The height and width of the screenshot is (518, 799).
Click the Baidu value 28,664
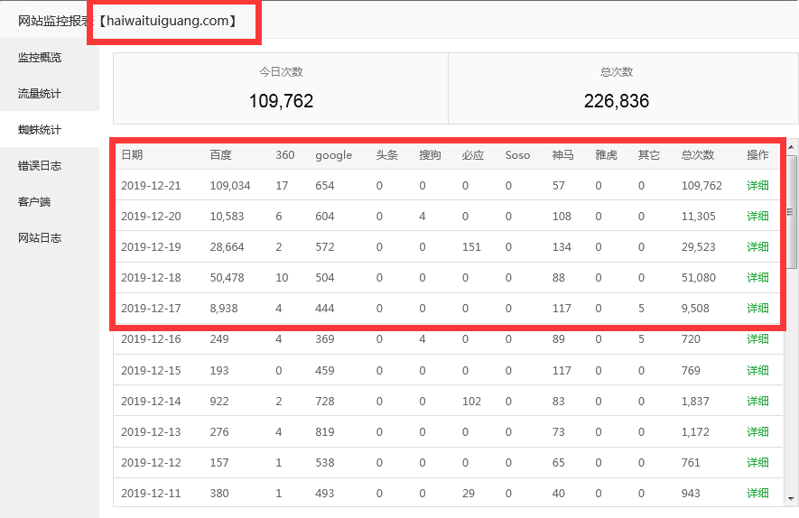pyautogui.click(x=227, y=247)
